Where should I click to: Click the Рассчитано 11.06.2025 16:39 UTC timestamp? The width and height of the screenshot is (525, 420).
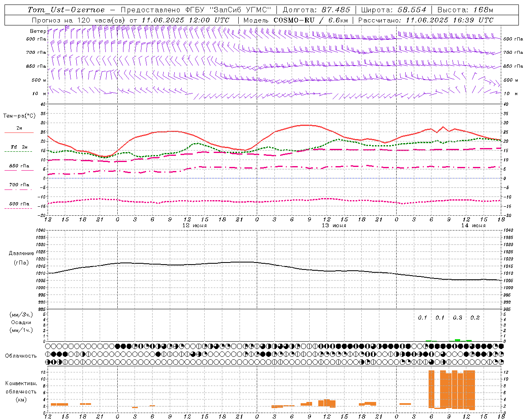[x=426, y=20]
